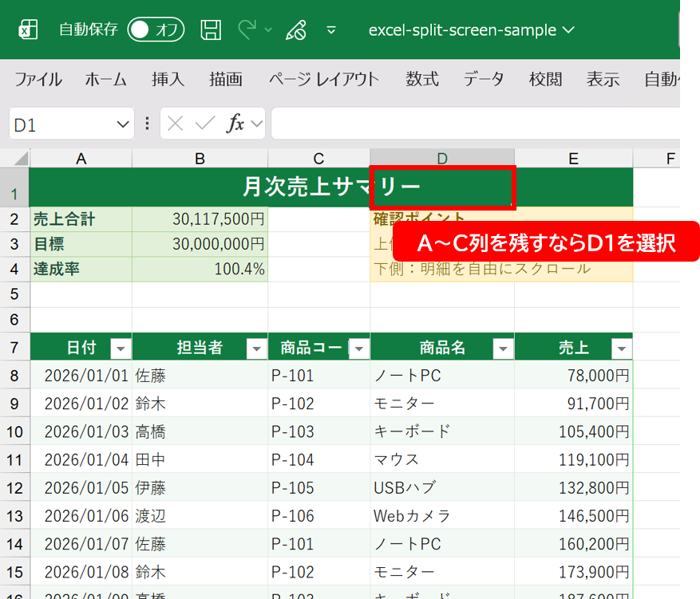Select cell with 30,117,500円
700x599 pixels.
[x=200, y=219]
